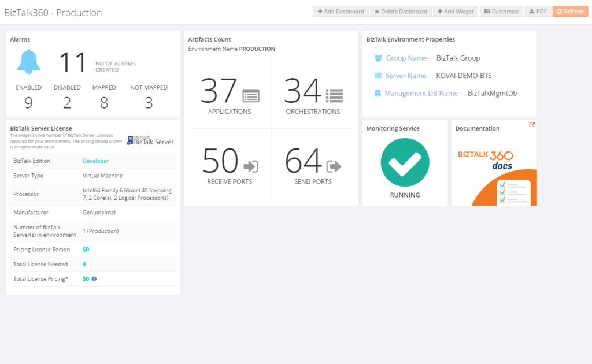Open Documentation via external link icon
The width and height of the screenshot is (592, 364).
coord(532,125)
